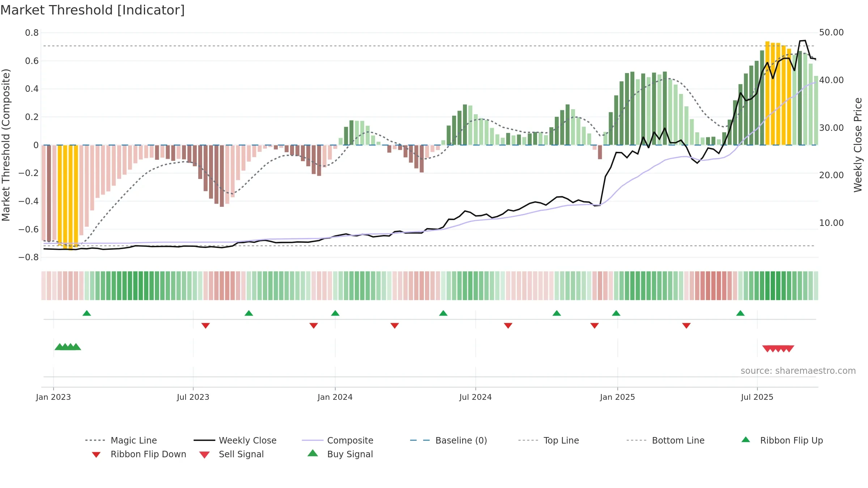Image resolution: width=868 pixels, height=488 pixels.
Task: Click the Jan 2025 x-axis label
Action: tap(618, 397)
